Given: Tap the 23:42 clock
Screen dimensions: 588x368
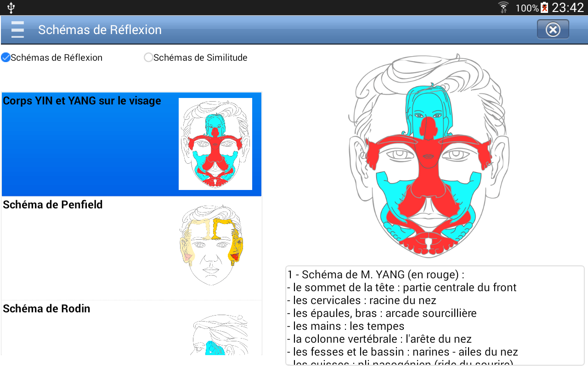Looking at the screenshot, I should pos(567,7).
